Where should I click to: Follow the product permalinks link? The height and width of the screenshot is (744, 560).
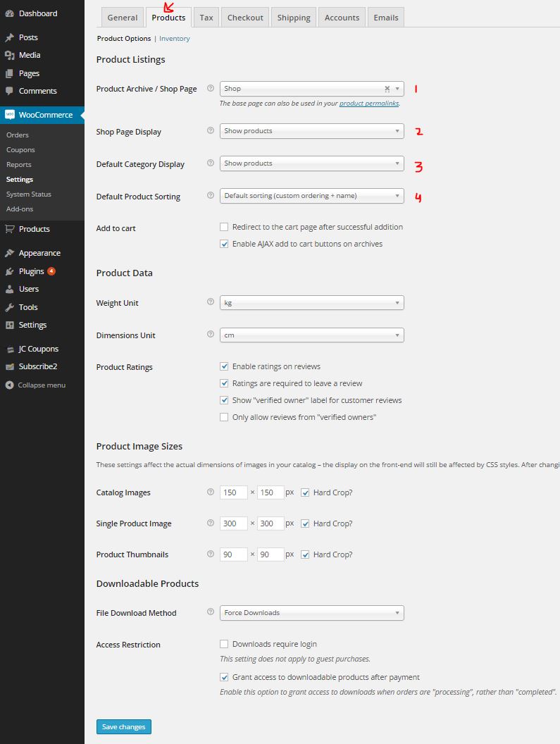pyautogui.click(x=369, y=104)
